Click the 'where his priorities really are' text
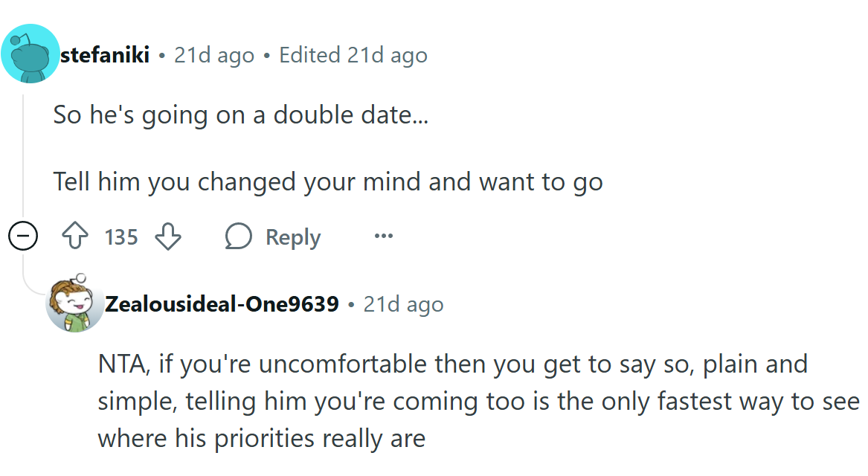868x476 pixels. [260, 438]
